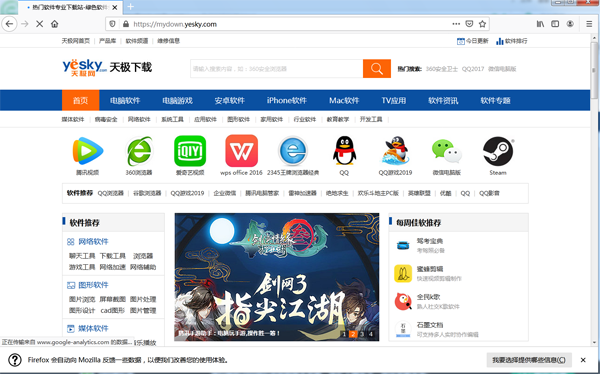Close the current yesky tab

tap(115, 7)
